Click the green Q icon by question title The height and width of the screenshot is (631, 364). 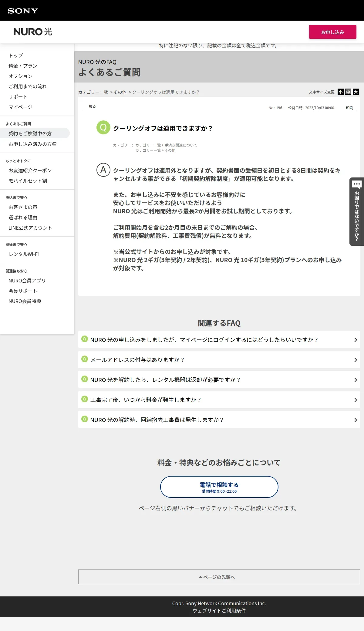pos(103,127)
